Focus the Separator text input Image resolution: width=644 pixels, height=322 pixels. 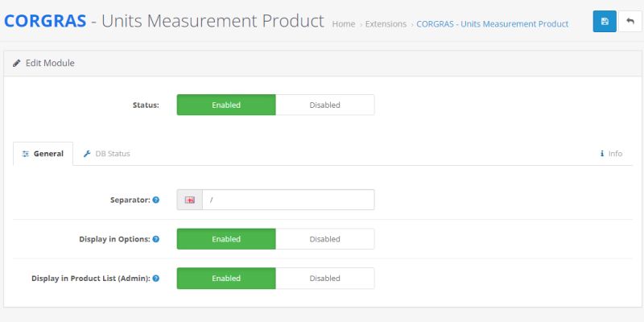pos(288,200)
